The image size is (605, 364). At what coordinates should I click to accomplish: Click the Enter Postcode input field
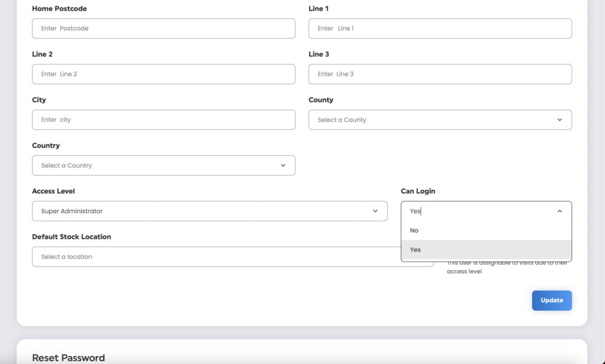point(163,28)
